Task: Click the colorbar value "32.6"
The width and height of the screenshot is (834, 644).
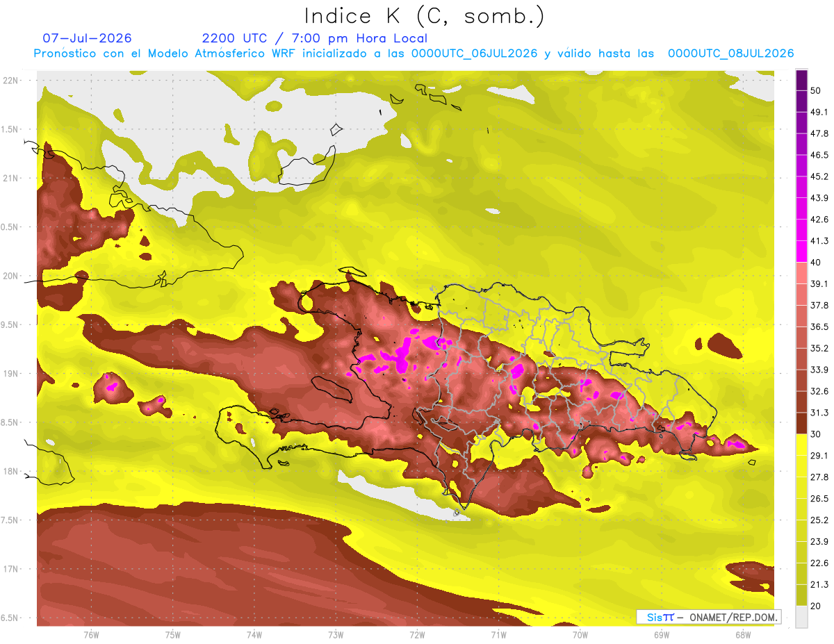Action: coord(819,391)
